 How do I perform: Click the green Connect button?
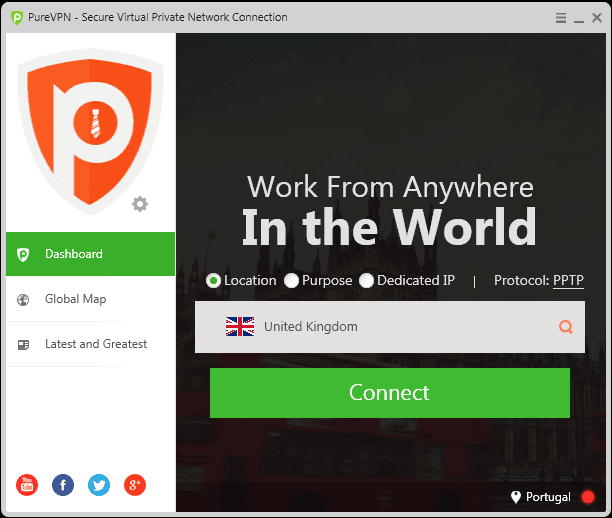coord(390,393)
